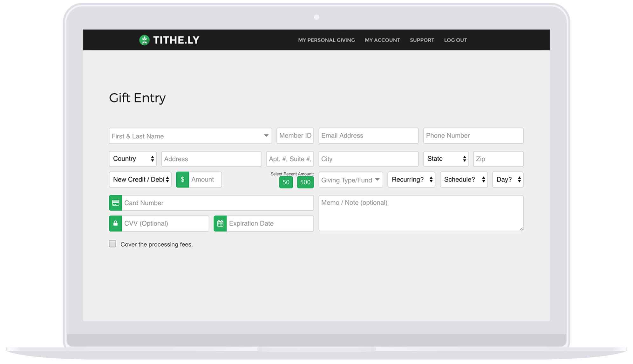Open My Personal Giving menu item
The width and height of the screenshot is (633, 364).
[326, 40]
